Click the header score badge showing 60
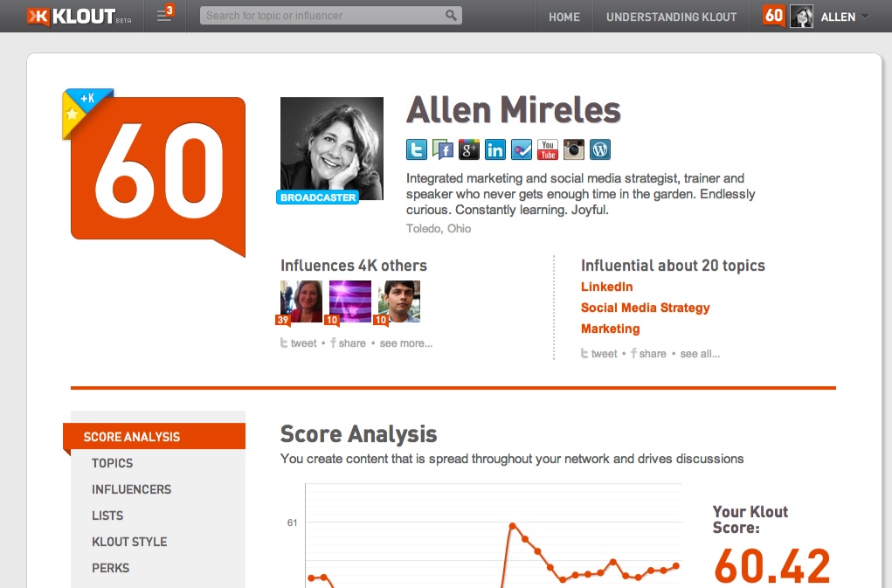 pos(773,16)
